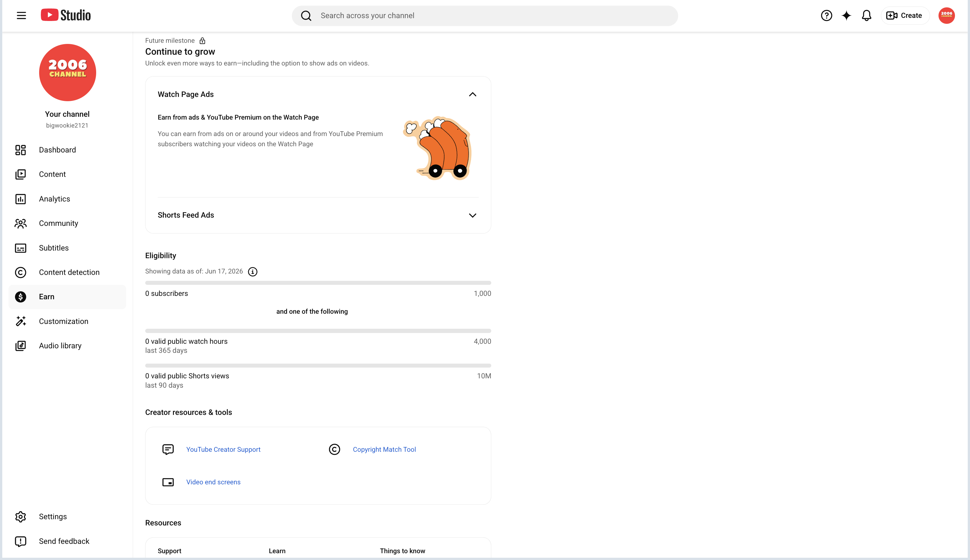Click the Video end screens icon
Screen dimensions: 970x560
click(168, 482)
